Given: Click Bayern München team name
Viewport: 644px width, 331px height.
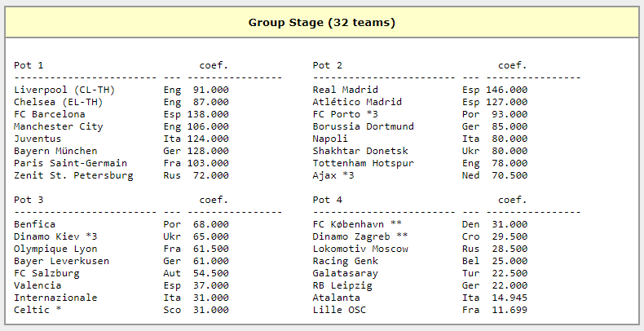Looking at the screenshot, I should [55, 151].
